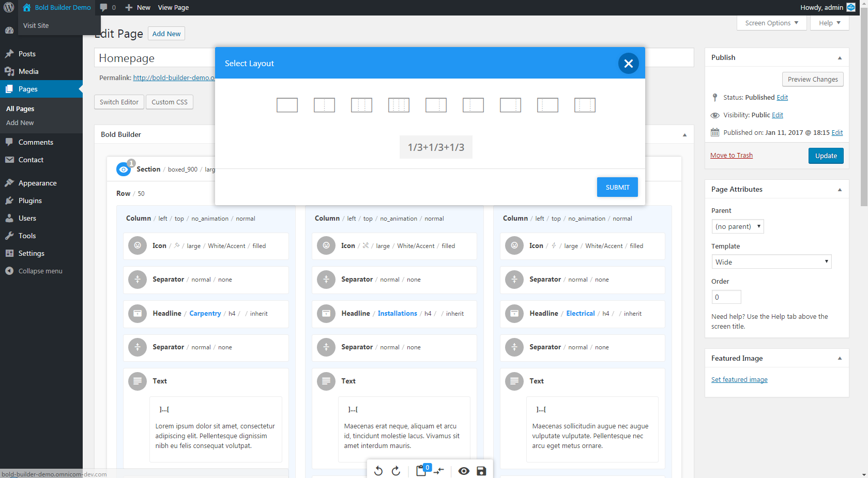The height and width of the screenshot is (478, 868).
Task: Submit the selected layout
Action: [x=617, y=187]
